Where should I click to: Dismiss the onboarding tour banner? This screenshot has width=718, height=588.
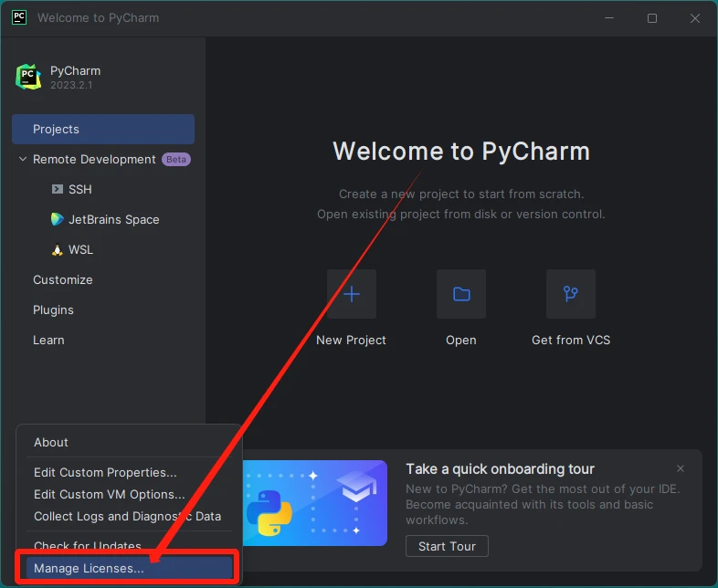click(681, 469)
